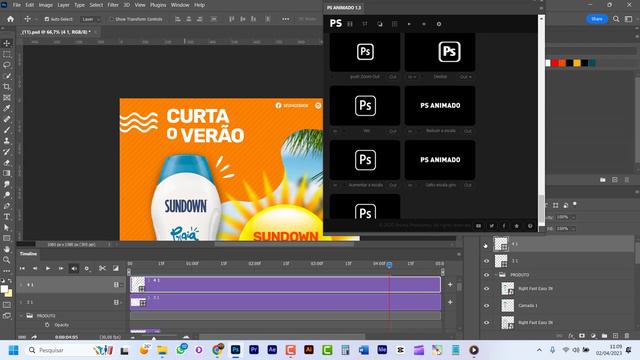Screen dimensions: 640x360
Task: Click the Home icon in the options bar
Action: (10, 19)
